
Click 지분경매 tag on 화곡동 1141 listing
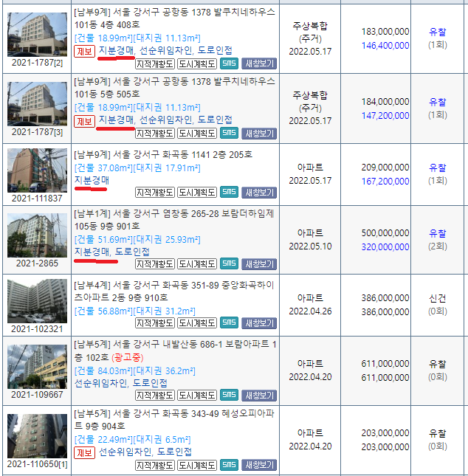point(92,180)
